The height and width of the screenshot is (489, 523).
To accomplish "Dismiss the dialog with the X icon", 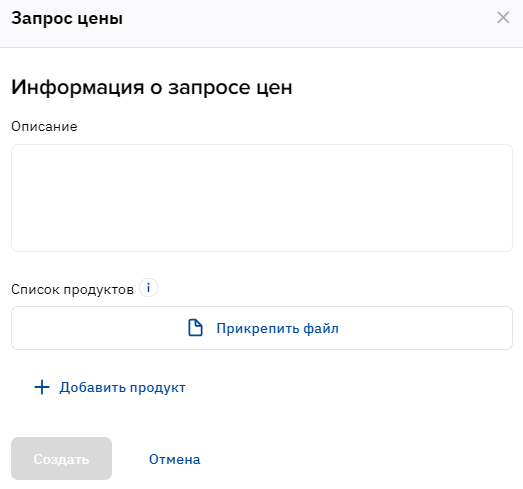I will (x=503, y=17).
